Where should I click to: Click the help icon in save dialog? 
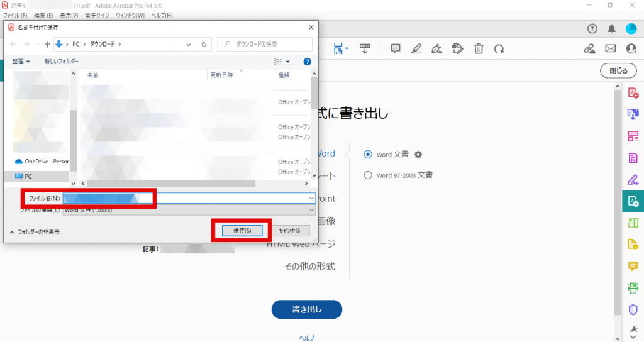tap(307, 62)
